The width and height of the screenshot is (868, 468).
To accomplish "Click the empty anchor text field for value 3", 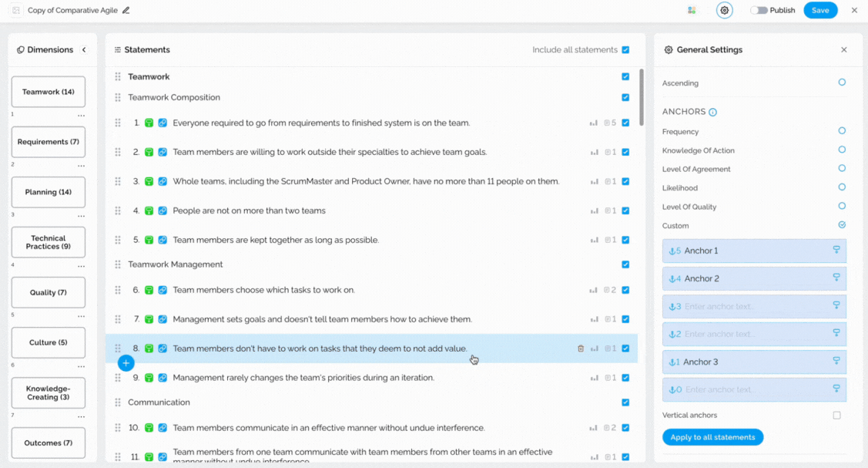I will pyautogui.click(x=754, y=306).
